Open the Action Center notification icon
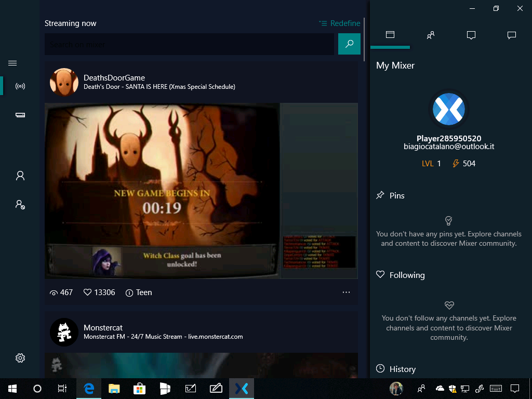Image resolution: width=532 pixels, height=399 pixels. click(x=515, y=389)
